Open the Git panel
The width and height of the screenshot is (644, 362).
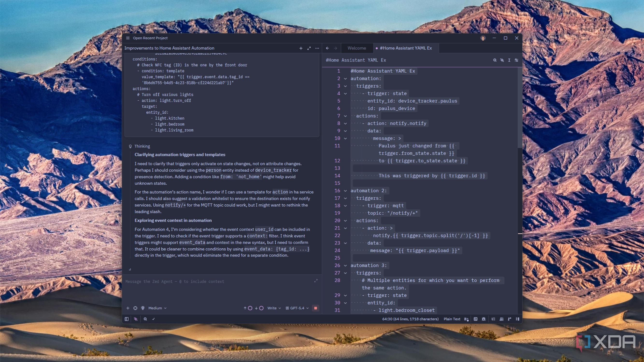point(509,319)
